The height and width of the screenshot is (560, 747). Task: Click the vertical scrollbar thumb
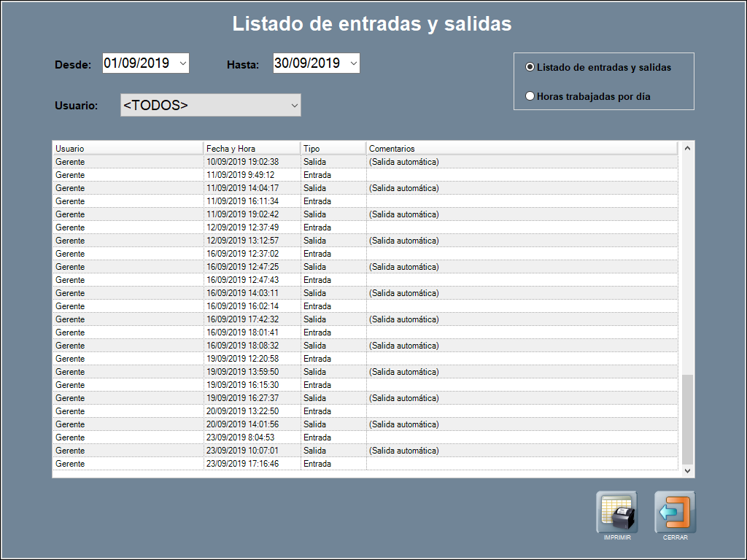pos(686,419)
